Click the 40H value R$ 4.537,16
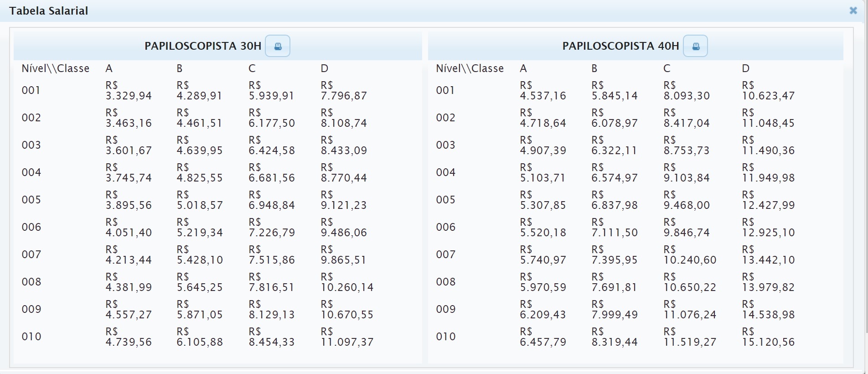This screenshot has width=868, height=374. [543, 91]
